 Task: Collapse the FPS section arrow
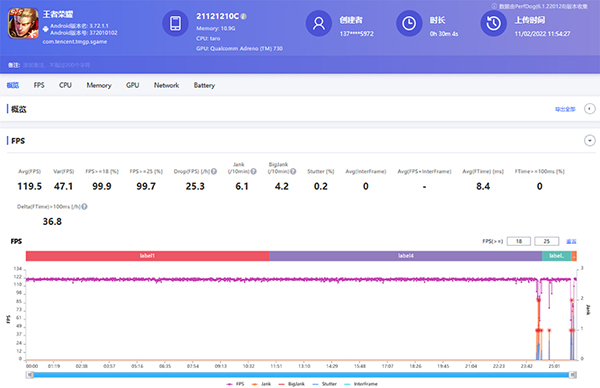(x=589, y=141)
